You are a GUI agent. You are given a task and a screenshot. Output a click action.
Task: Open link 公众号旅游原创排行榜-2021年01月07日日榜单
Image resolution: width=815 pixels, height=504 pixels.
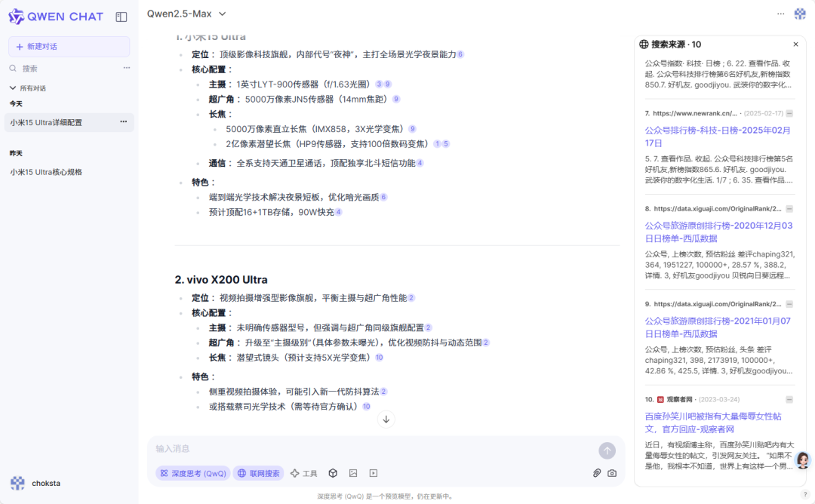click(718, 327)
